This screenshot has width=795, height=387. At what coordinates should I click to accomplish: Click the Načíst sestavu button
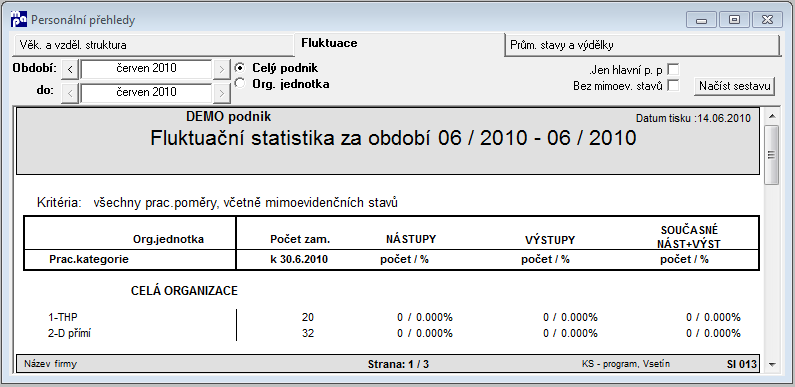(735, 86)
